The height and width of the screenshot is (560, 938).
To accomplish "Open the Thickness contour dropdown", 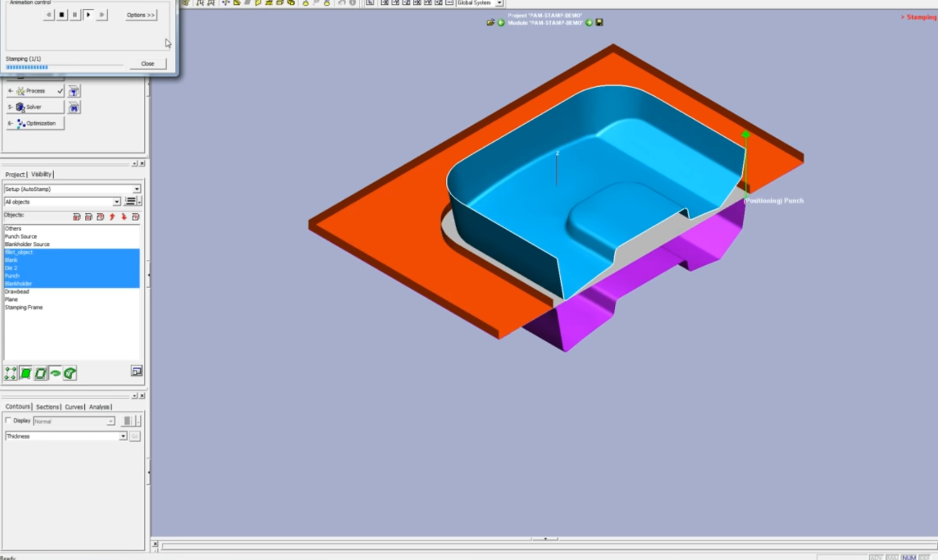I will (x=123, y=436).
